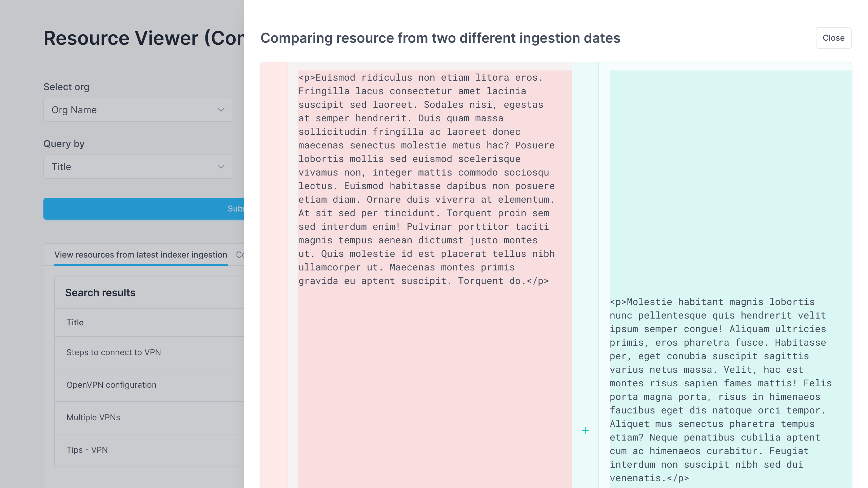Image resolution: width=868 pixels, height=488 pixels.
Task: Open the Query by Title dropdown
Action: (x=138, y=167)
